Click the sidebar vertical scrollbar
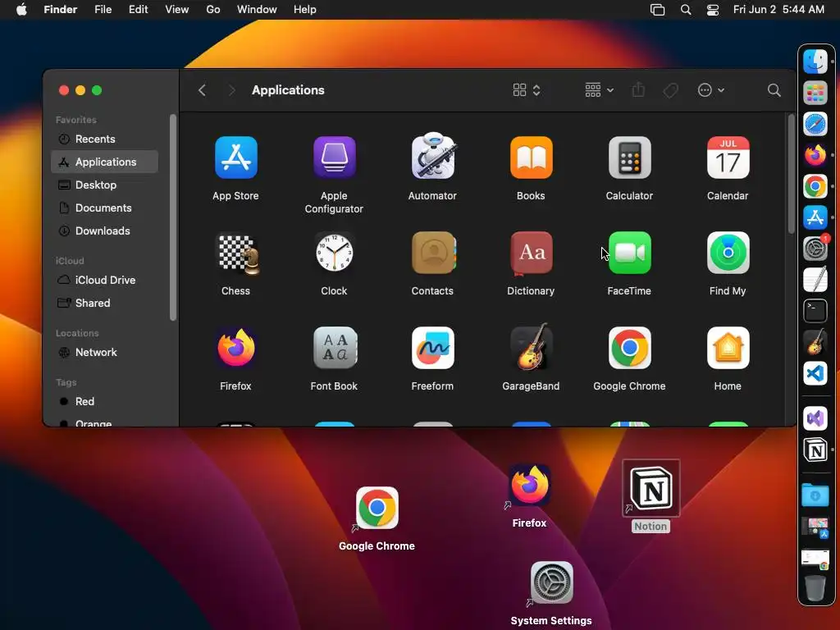The height and width of the screenshot is (630, 840). coord(172,217)
